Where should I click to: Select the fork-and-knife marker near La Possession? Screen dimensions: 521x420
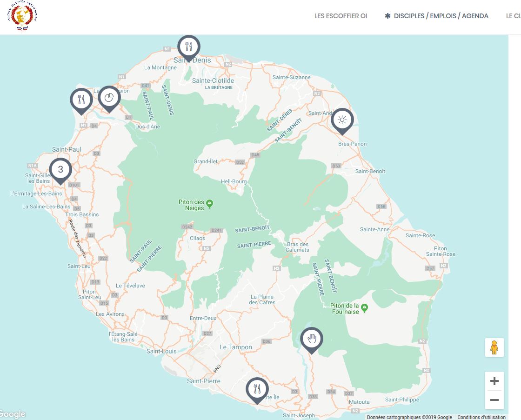click(81, 101)
